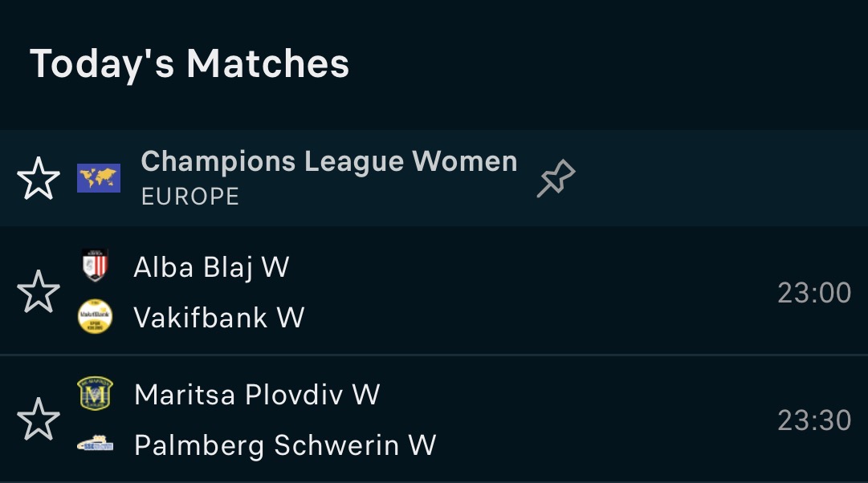This screenshot has height=483, width=868.
Task: Click the Palmberg Schwerin W team logo
Action: [95, 444]
